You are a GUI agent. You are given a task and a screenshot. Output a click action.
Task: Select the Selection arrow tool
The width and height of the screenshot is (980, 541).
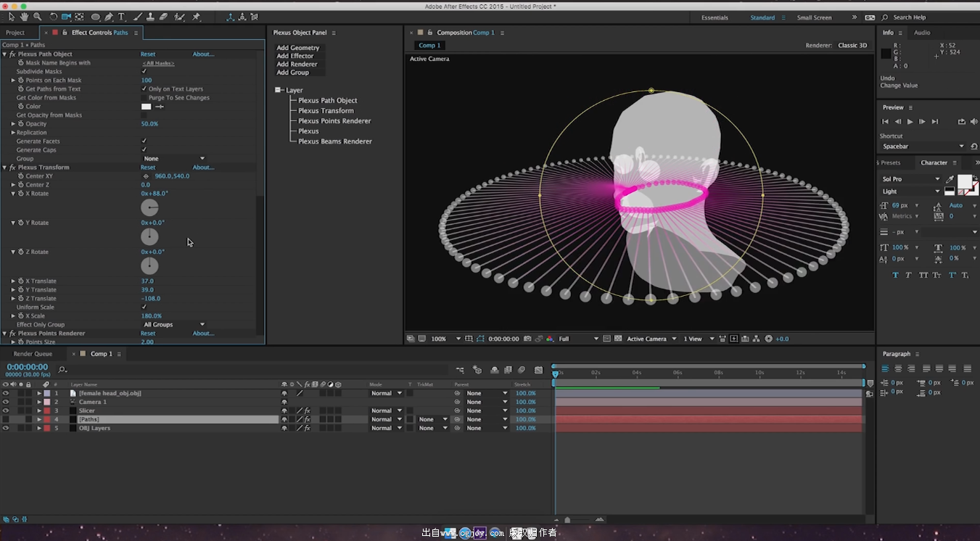click(12, 17)
